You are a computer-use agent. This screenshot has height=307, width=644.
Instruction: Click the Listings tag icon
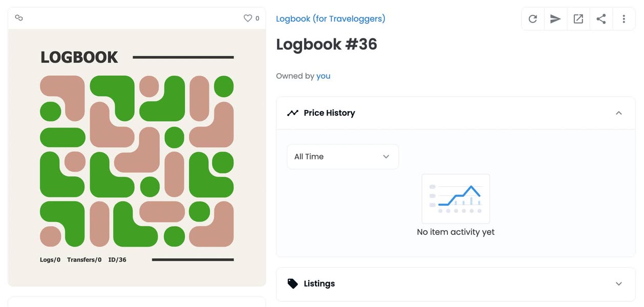pos(292,284)
